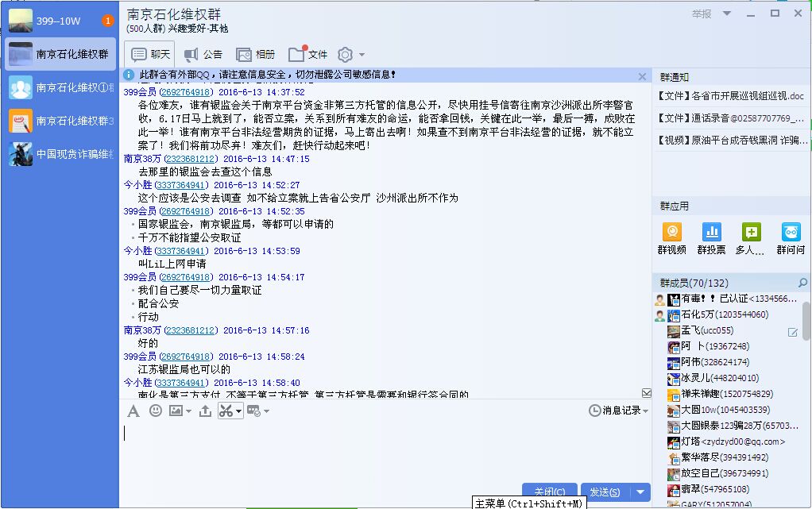Image resolution: width=812 pixels, height=509 pixels.
Task: Open QQ number link on the 14:47:15 message
Action: [191, 159]
